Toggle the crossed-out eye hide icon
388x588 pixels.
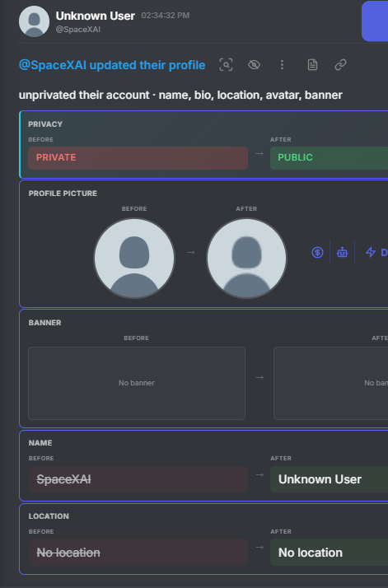coord(254,65)
